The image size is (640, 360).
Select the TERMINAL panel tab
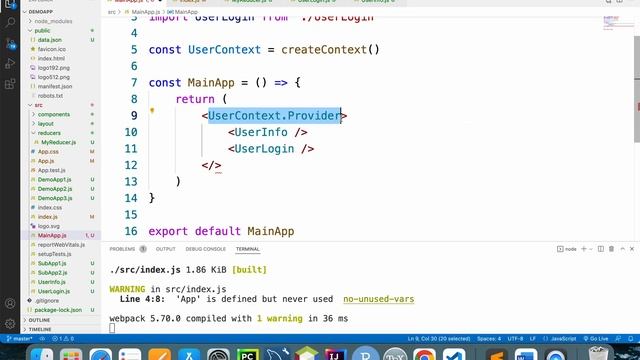247,249
